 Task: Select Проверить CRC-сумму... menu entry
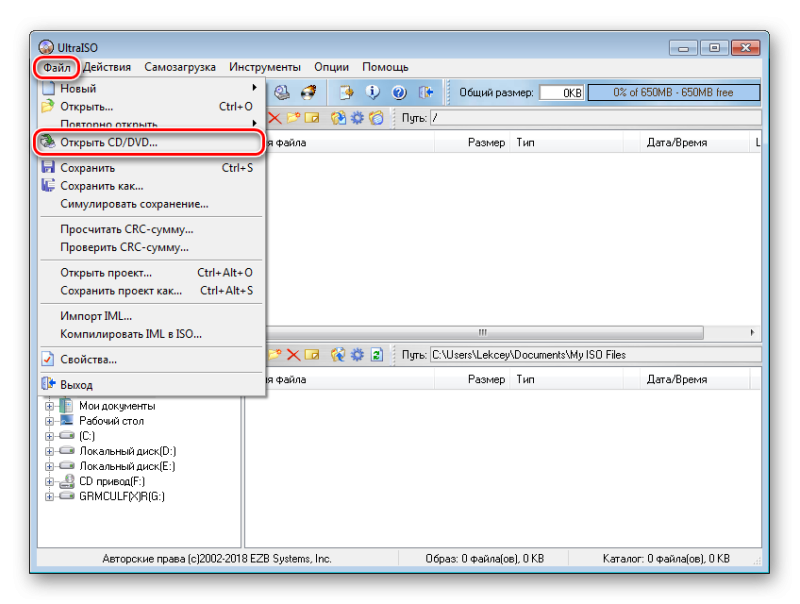pos(151,247)
